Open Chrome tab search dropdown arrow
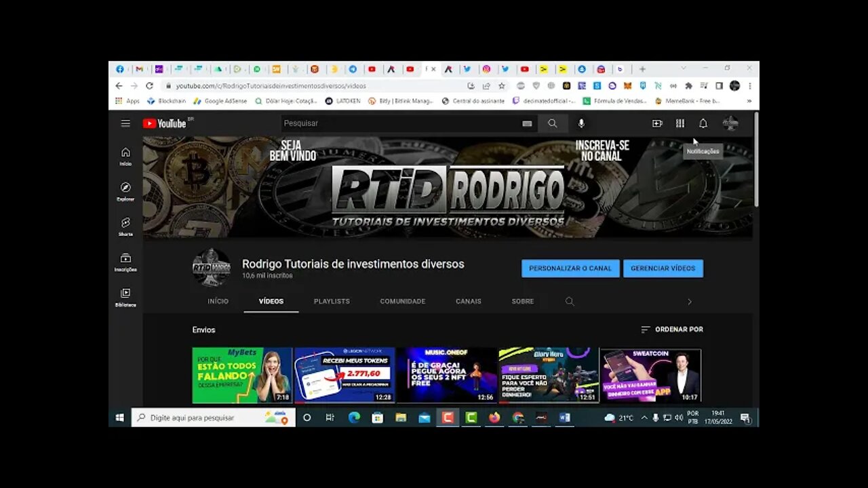 pyautogui.click(x=683, y=68)
